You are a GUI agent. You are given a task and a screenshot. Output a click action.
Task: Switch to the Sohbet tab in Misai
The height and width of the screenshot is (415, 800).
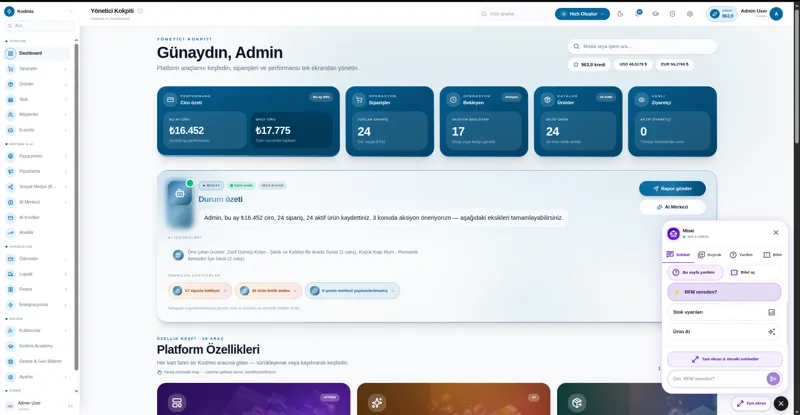(678, 255)
